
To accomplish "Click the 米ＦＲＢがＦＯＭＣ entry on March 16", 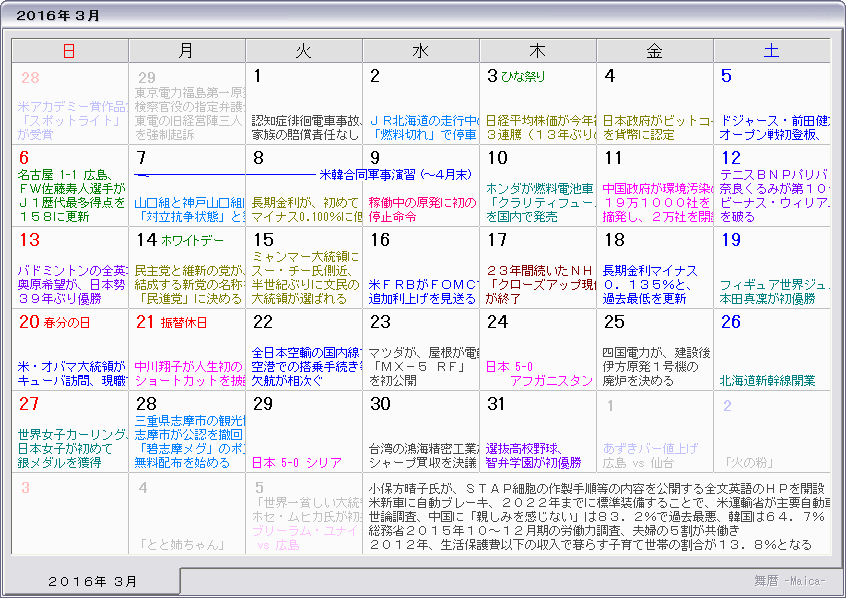I will pyautogui.click(x=423, y=291).
